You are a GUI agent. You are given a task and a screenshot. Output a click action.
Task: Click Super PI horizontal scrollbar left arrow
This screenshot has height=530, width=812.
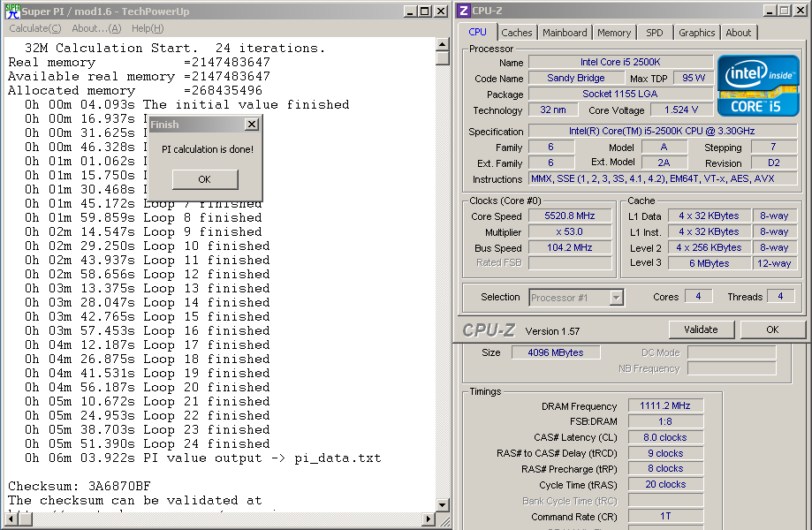coord(11,519)
